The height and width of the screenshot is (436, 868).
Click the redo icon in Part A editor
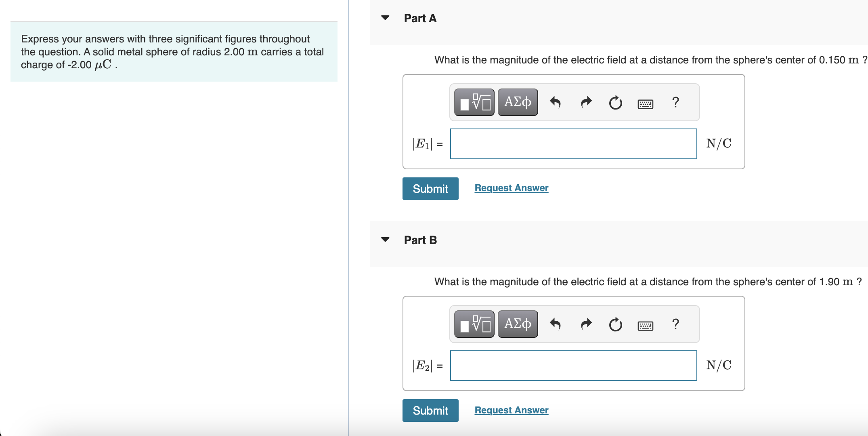point(585,102)
